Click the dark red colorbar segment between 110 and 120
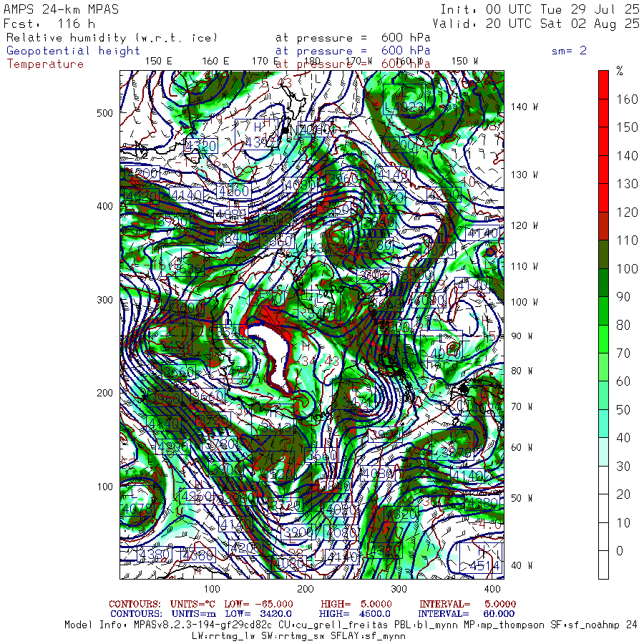The height and width of the screenshot is (644, 644). [x=603, y=226]
